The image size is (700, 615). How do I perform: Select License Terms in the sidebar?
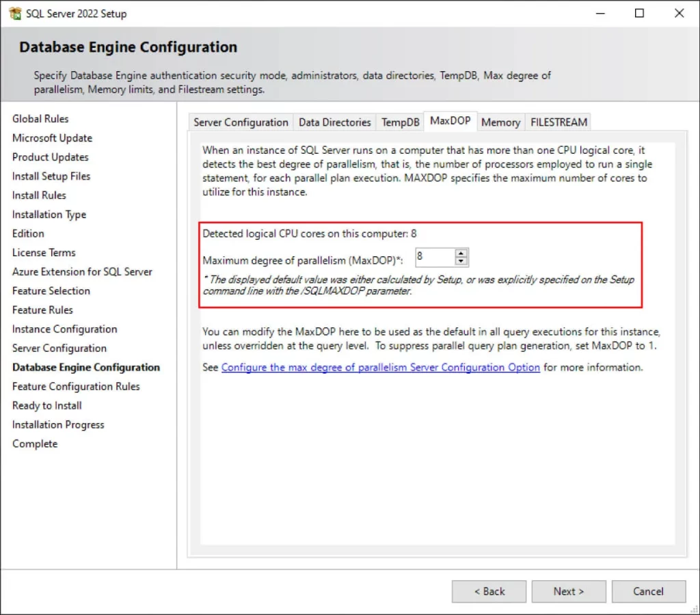click(44, 252)
